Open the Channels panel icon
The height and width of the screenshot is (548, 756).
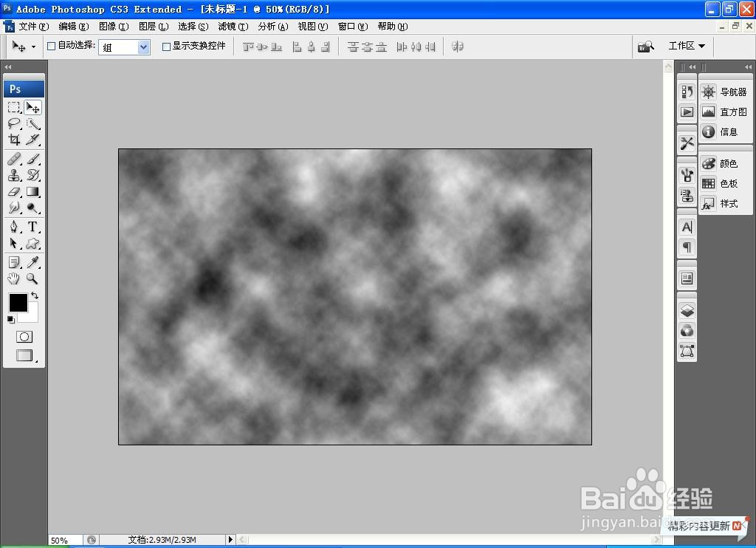point(687,330)
